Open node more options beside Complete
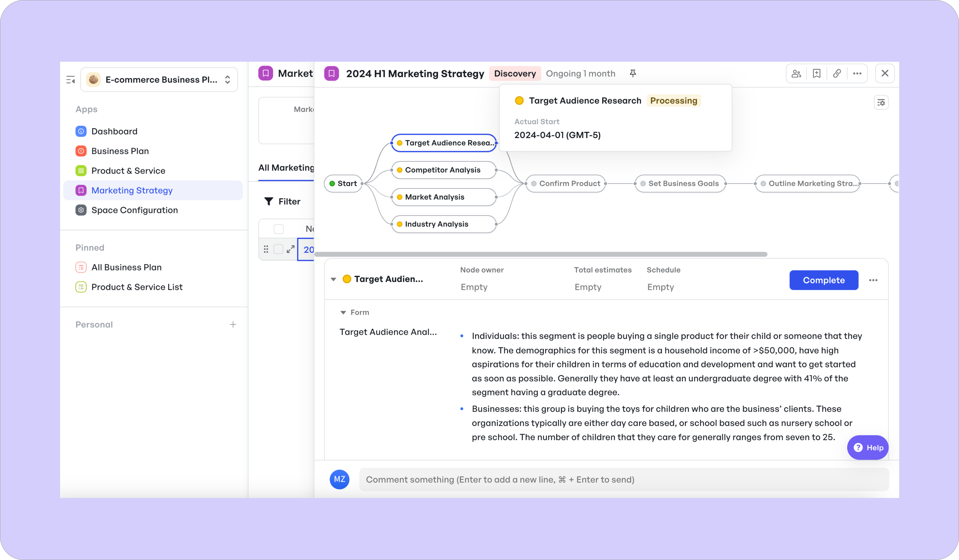The width and height of the screenshot is (959, 560). (873, 280)
